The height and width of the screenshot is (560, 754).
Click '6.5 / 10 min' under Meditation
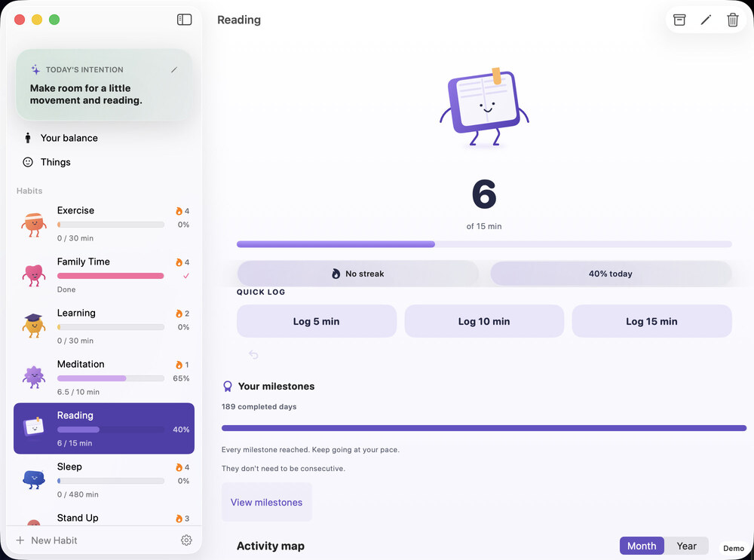[x=78, y=392]
